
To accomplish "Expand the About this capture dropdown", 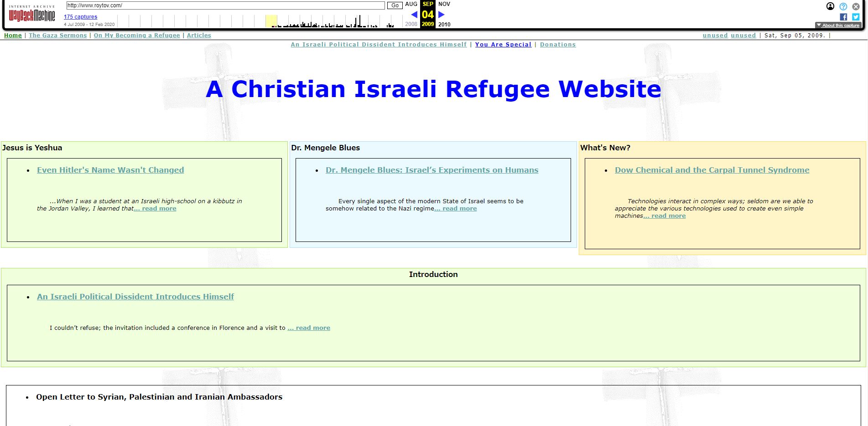I will point(838,26).
